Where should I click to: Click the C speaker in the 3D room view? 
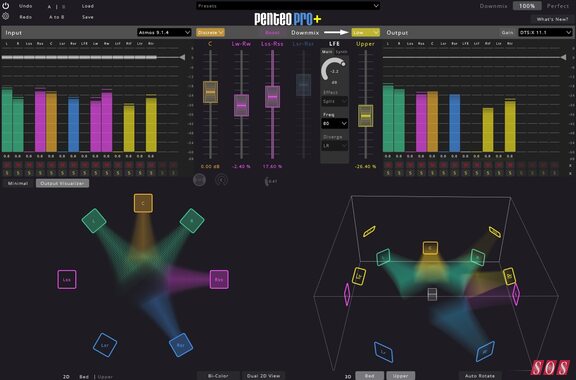[x=430, y=248]
